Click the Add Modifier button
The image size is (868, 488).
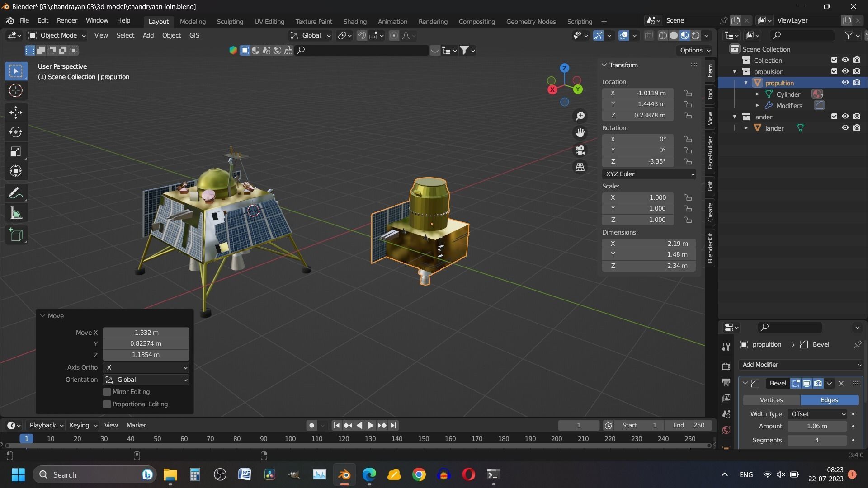tap(800, 365)
